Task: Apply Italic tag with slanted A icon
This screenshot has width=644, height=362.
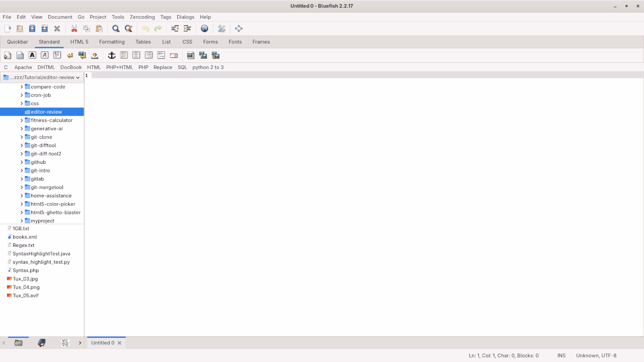Action: click(45, 55)
